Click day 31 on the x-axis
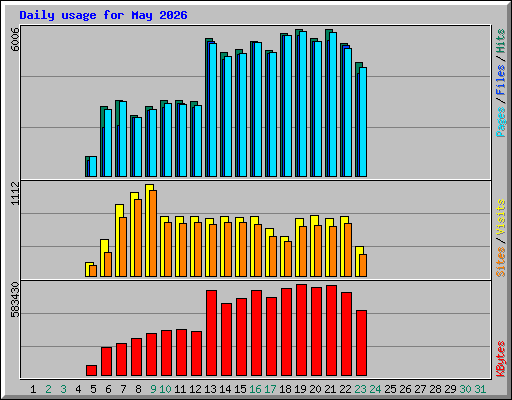This screenshot has height=400, width=512. coord(480,389)
